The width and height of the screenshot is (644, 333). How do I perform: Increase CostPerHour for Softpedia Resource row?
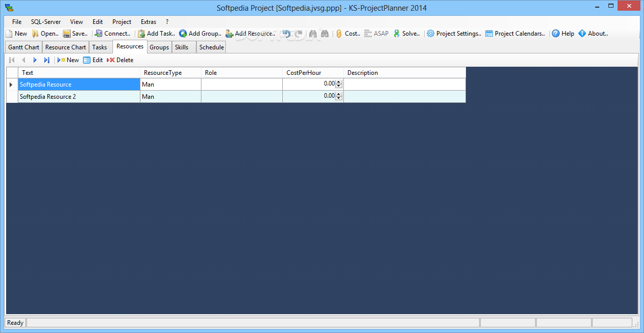[x=339, y=82]
